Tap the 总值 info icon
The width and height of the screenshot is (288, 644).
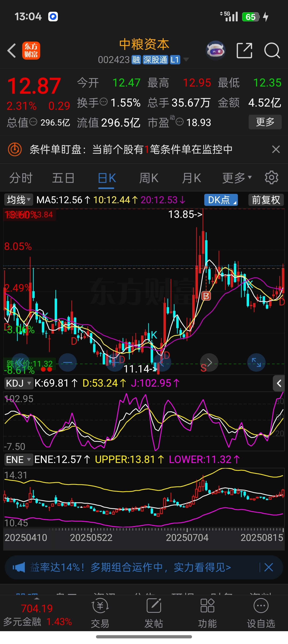(33, 122)
